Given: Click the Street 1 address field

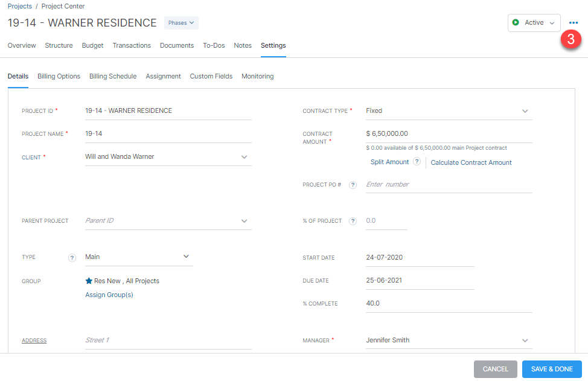Looking at the screenshot, I should point(168,341).
